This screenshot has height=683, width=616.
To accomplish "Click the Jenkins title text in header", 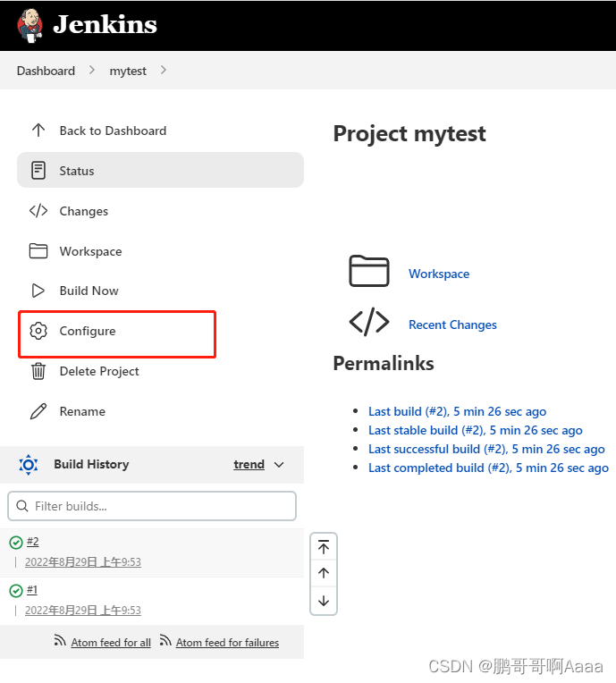I will (x=105, y=24).
